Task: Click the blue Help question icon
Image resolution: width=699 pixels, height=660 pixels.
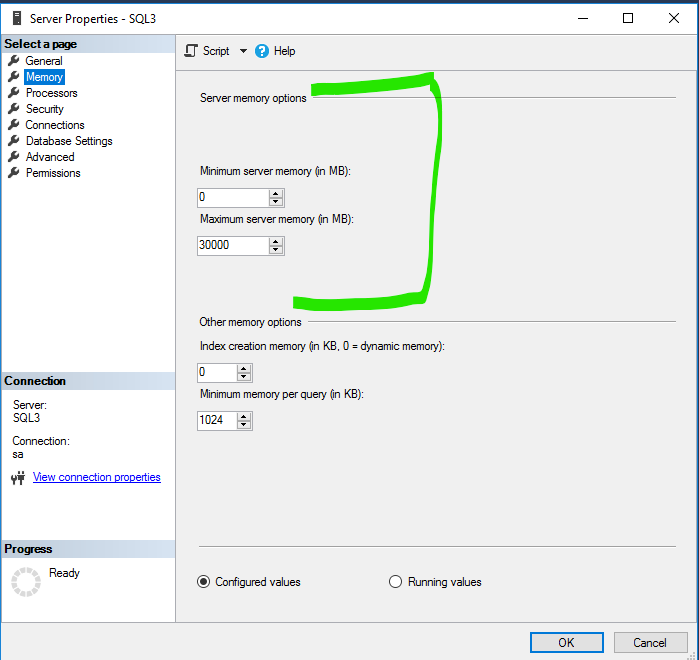Action: [263, 51]
